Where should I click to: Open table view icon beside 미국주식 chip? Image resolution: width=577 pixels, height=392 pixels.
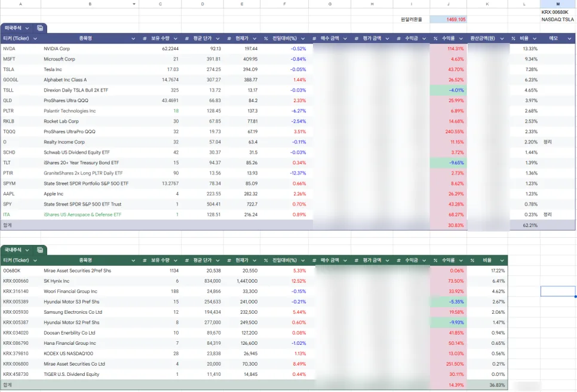(x=40, y=28)
